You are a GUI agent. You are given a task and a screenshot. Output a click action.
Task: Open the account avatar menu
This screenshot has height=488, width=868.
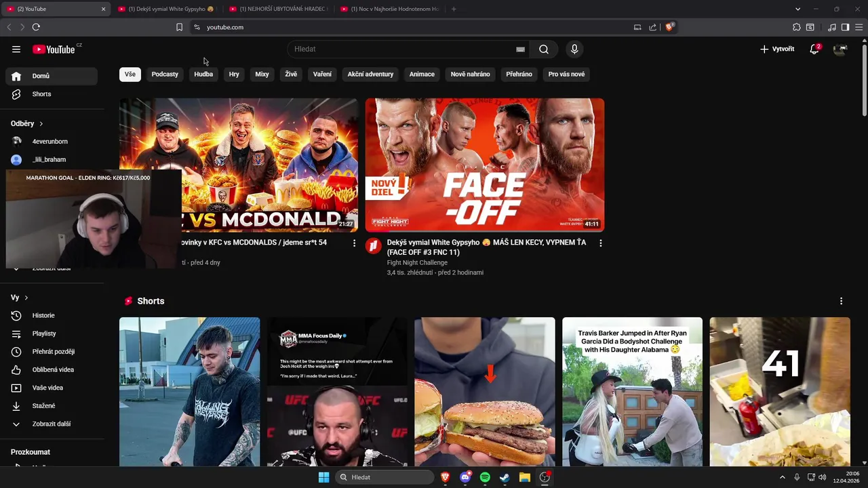(840, 49)
